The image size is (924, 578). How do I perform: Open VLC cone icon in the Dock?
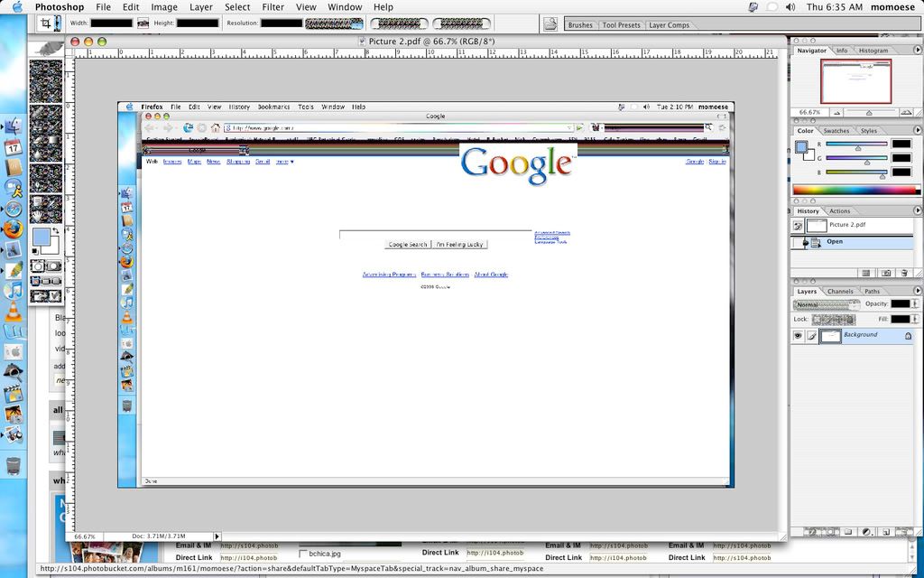coord(13,311)
